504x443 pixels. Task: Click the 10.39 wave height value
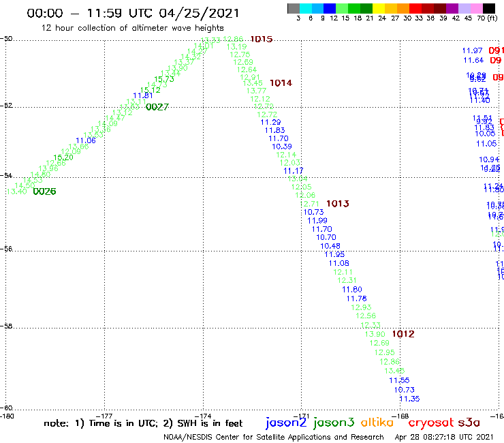point(282,147)
